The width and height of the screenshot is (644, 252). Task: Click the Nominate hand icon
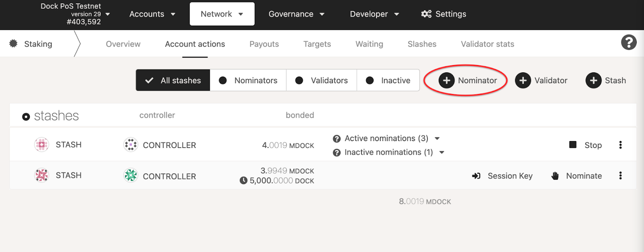555,176
